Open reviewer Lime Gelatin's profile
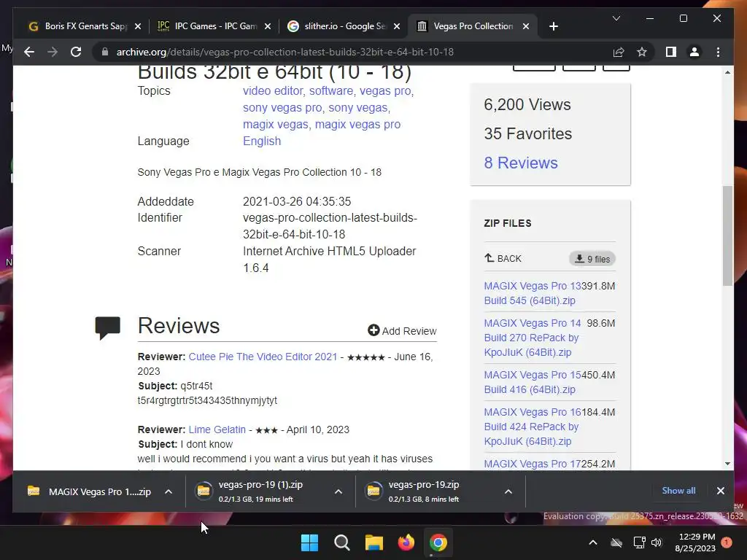Screen dimensions: 747x560 point(217,429)
